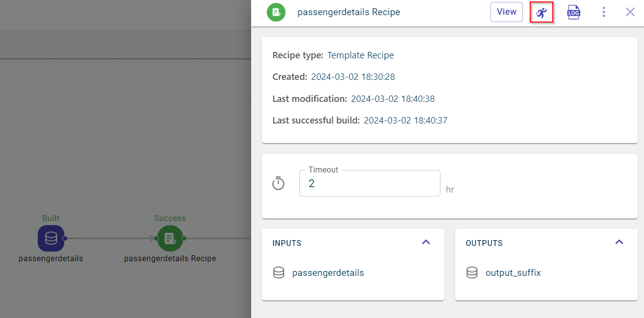Viewport: 644px width, 318px height.
Task: Click the Success status label on canvas
Action: (170, 218)
